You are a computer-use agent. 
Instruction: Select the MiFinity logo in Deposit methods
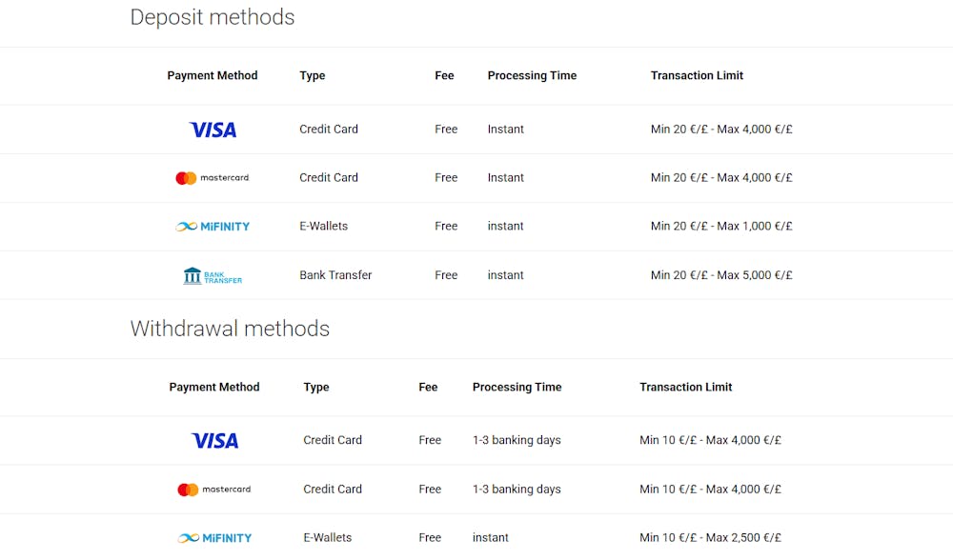[213, 227]
